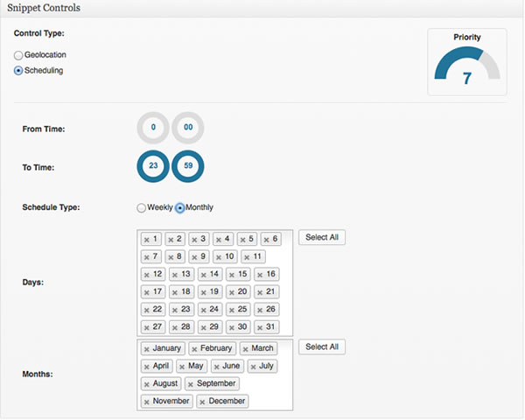Remove December tag via its x icon
Viewport: 525px width, 420px height.
click(203, 402)
